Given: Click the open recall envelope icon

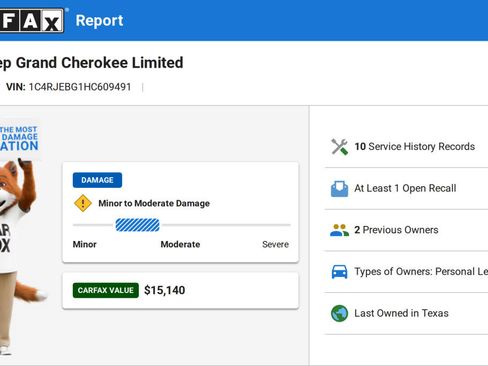Looking at the screenshot, I should pyautogui.click(x=339, y=189).
